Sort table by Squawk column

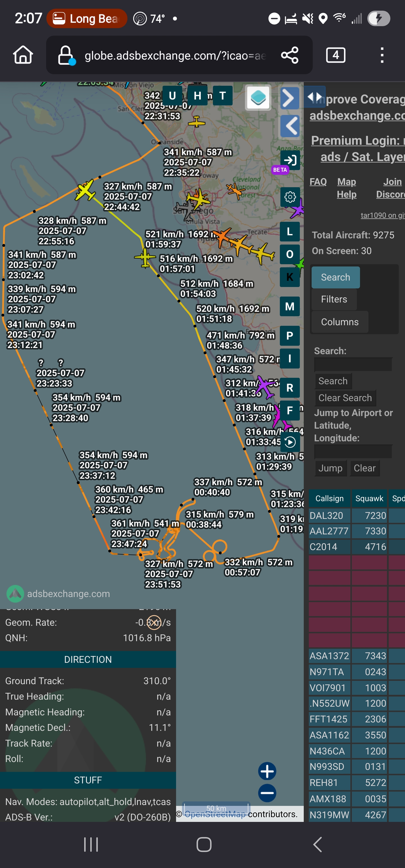(369, 498)
